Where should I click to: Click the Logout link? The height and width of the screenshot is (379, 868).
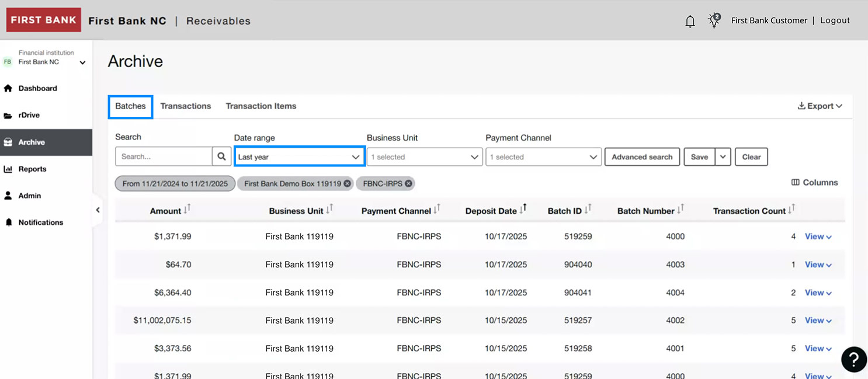834,20
